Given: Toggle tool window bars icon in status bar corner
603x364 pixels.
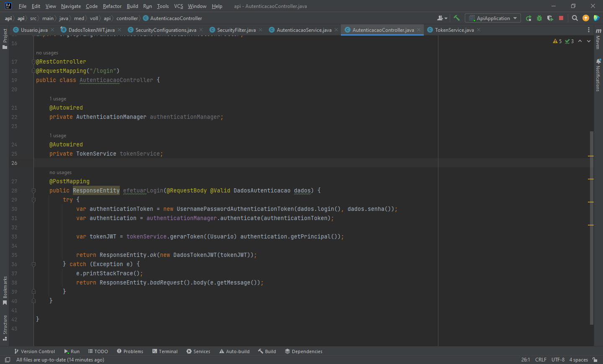Looking at the screenshot, I should tap(7, 360).
